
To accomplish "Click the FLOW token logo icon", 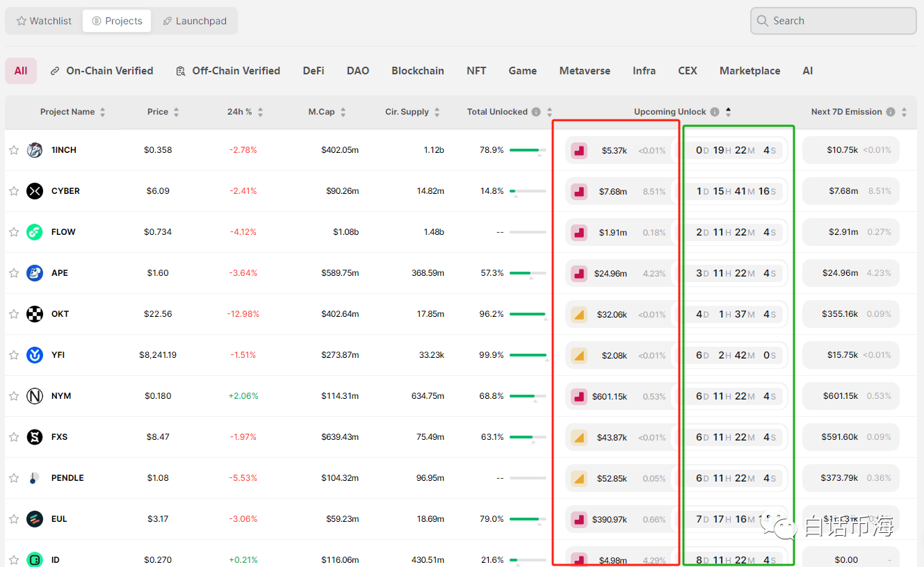I will pos(35,232).
